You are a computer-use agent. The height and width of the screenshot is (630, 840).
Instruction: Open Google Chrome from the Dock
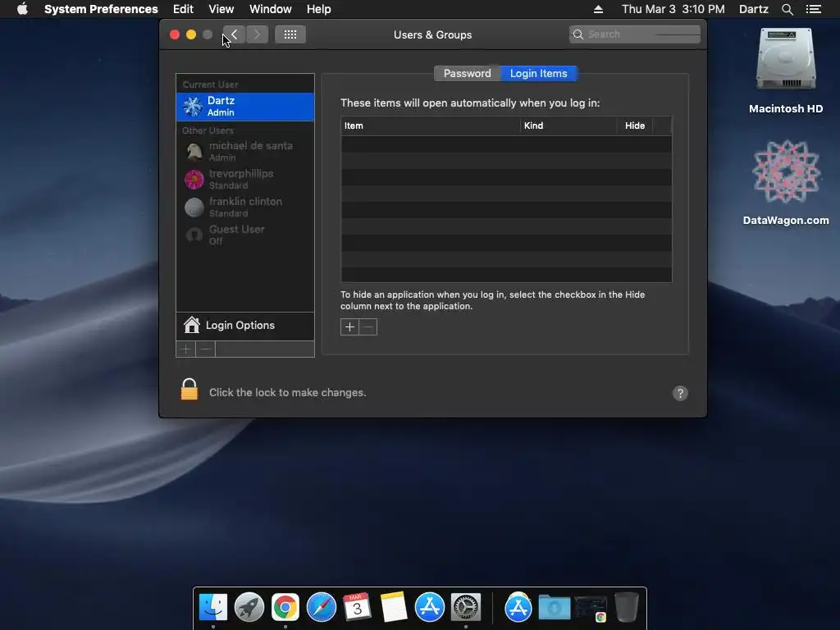point(285,608)
